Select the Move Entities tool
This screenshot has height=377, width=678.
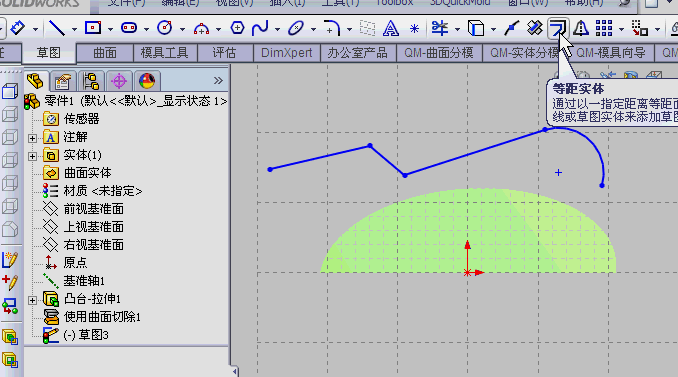640,28
